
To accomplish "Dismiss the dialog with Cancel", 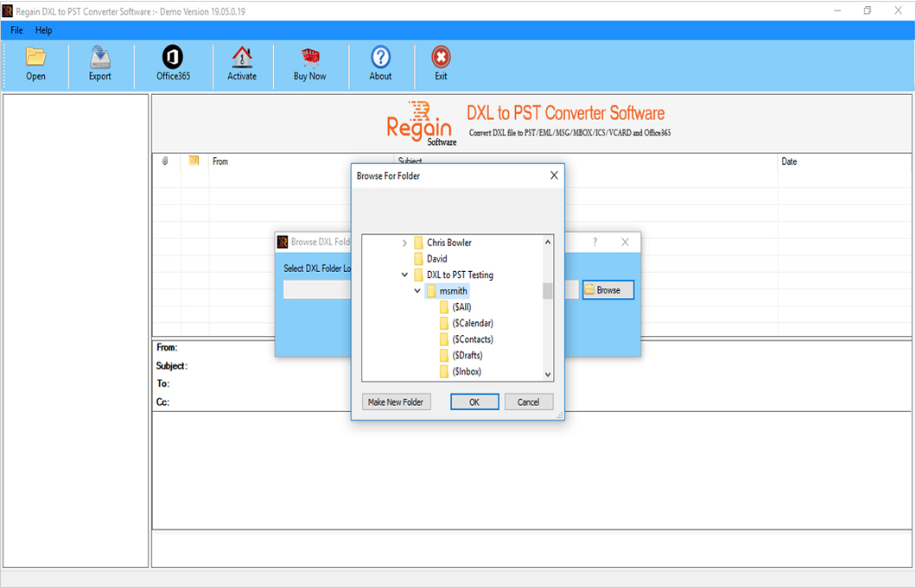I will click(x=528, y=401).
